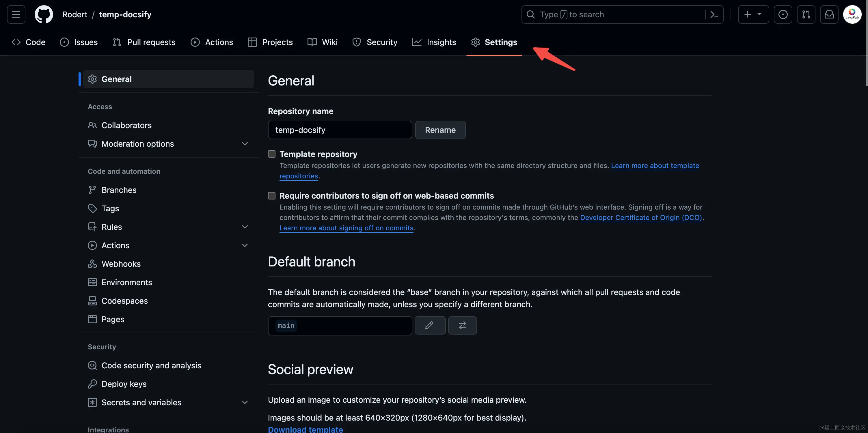Open the notifications inbox icon
Viewport: 868px width, 433px height.
829,14
